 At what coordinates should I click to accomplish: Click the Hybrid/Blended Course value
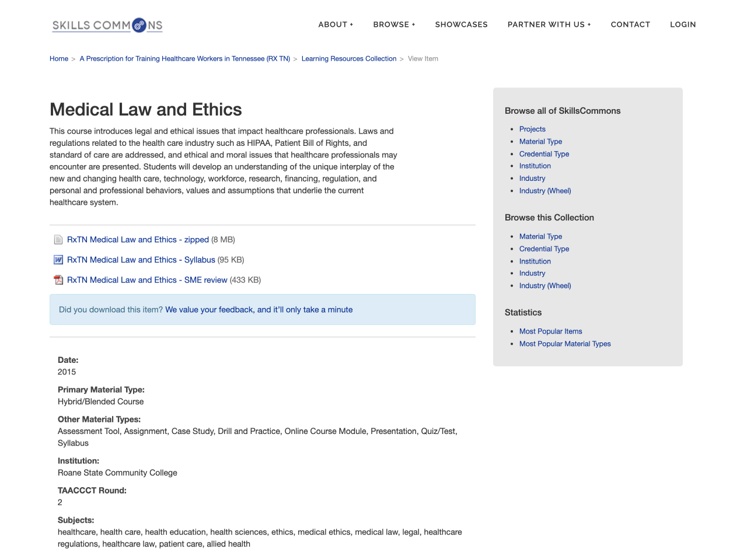coord(100,402)
